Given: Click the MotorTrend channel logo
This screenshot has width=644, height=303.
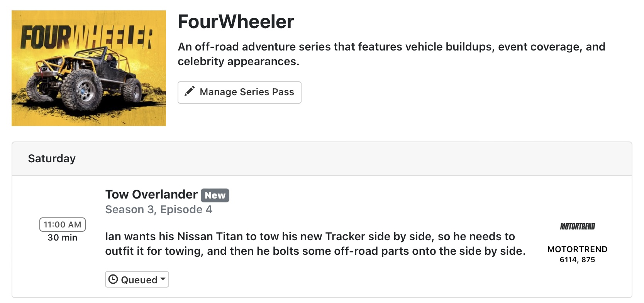Looking at the screenshot, I should point(577,226).
